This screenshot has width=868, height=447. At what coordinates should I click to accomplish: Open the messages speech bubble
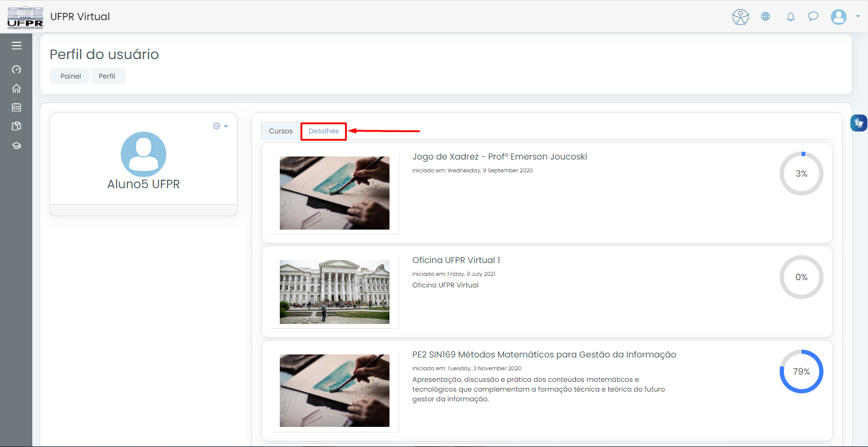(813, 16)
